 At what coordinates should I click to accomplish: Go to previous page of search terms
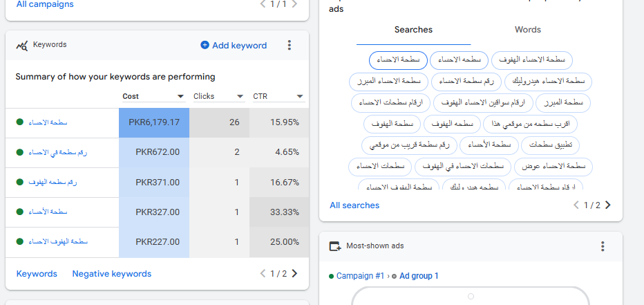tap(576, 205)
